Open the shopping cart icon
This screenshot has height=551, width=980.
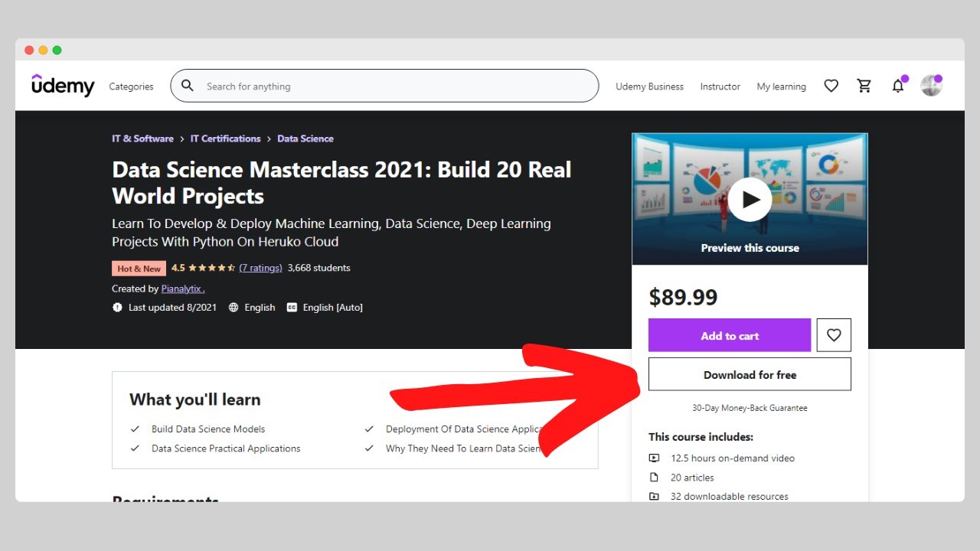coord(864,86)
